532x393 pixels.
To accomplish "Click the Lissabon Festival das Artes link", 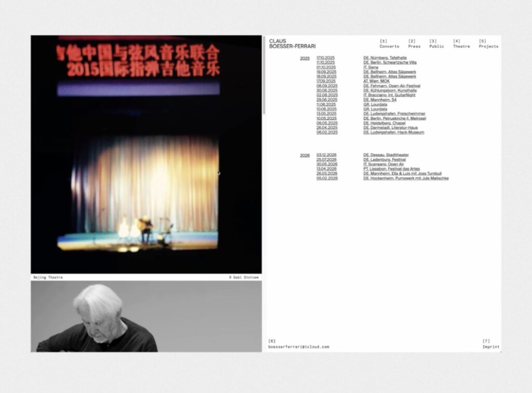I will tap(391, 169).
